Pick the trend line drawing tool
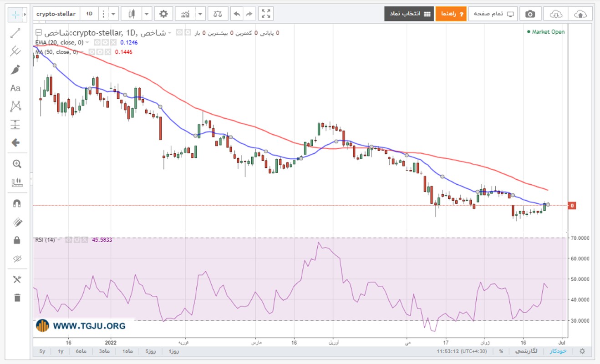Viewport: 600px width, 364px height. click(15, 33)
